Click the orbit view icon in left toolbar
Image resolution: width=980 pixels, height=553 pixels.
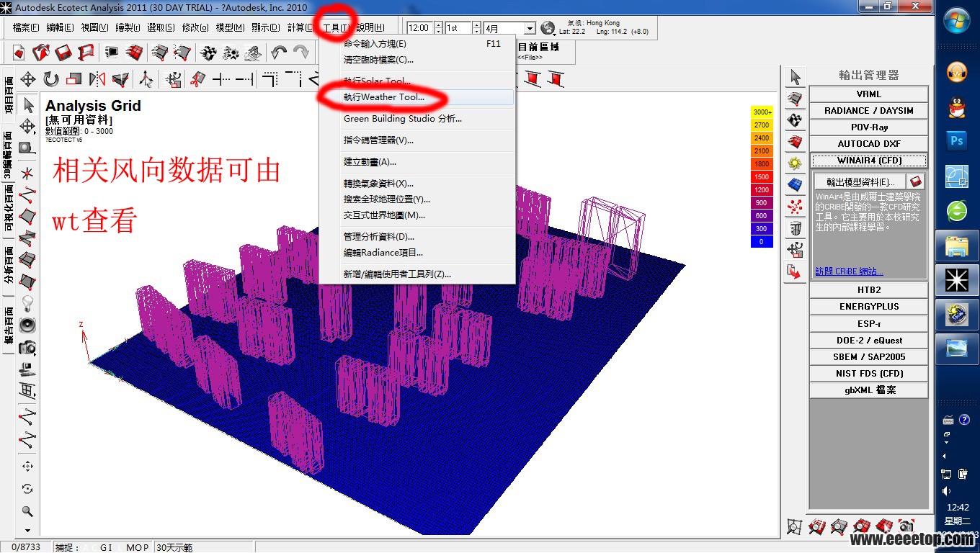[28, 489]
